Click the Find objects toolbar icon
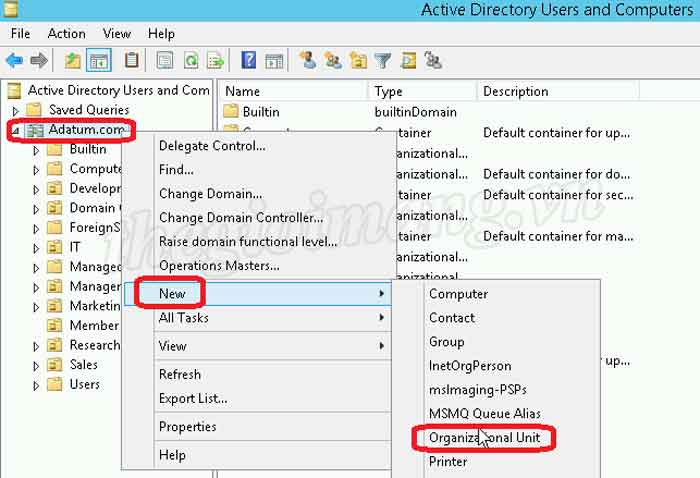This screenshot has height=478, width=700. pyautogui.click(x=408, y=60)
